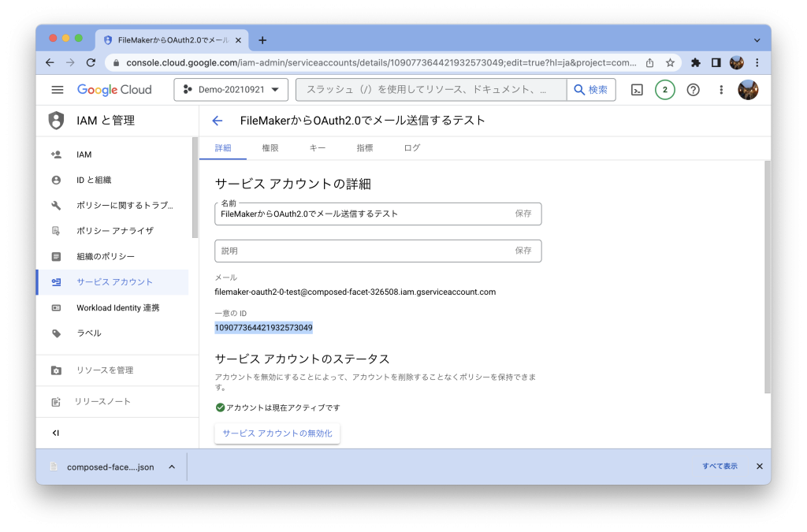Click the browser forward arrow
807x532 pixels.
pos(70,63)
